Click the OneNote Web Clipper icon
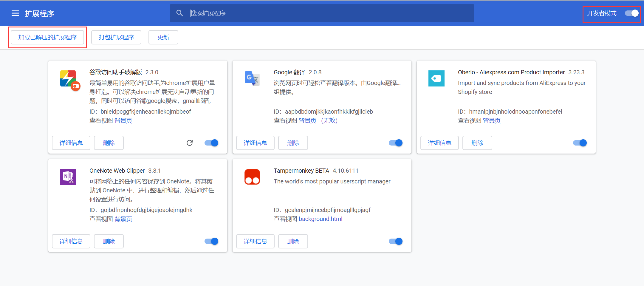 pyautogui.click(x=68, y=177)
